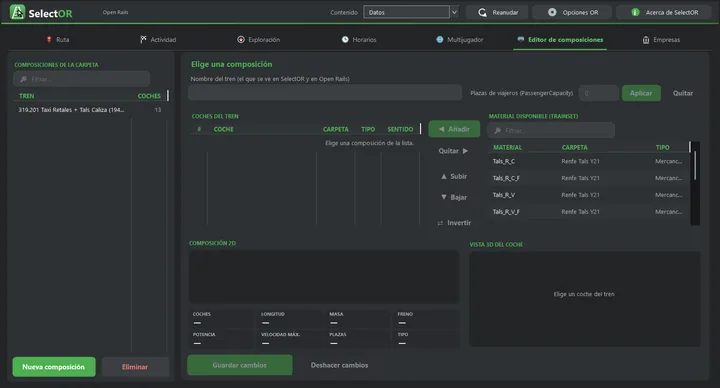Sort material by CARPETA column header
The image size is (720, 388).
tap(574, 147)
